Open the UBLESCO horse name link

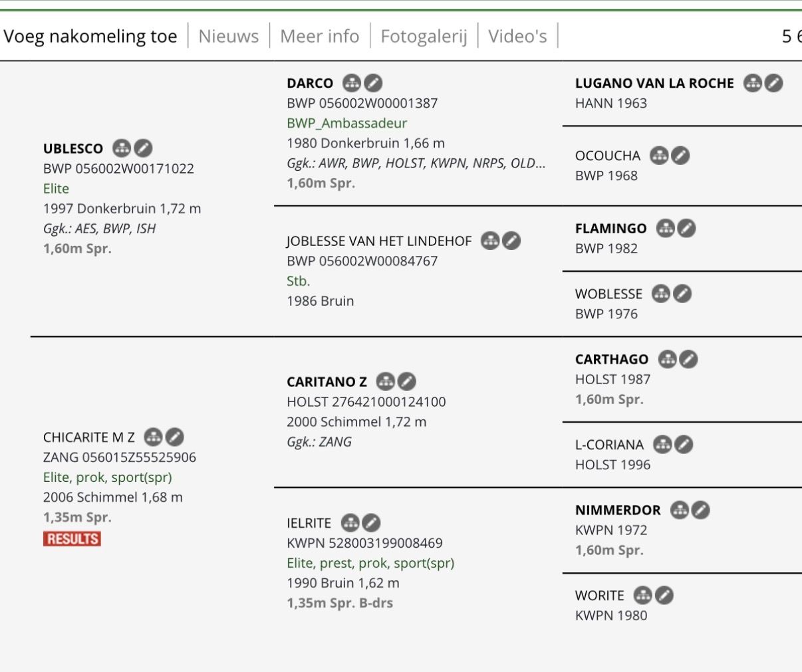pyautogui.click(x=73, y=149)
